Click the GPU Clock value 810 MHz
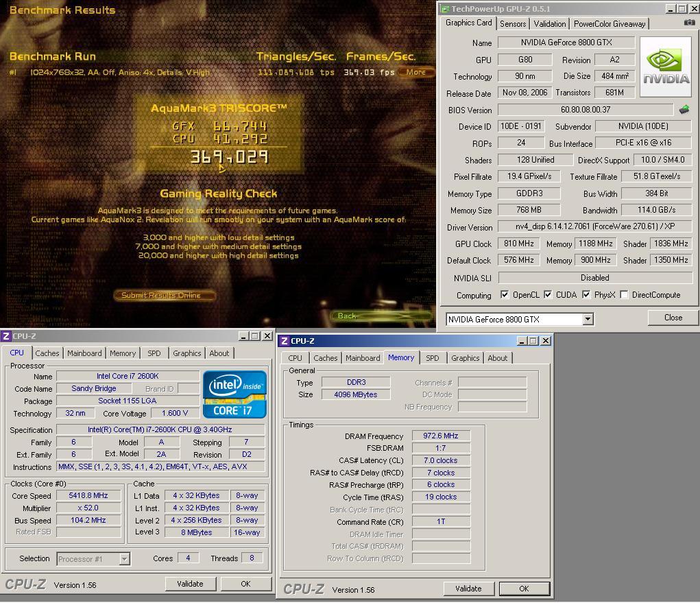 [x=519, y=244]
